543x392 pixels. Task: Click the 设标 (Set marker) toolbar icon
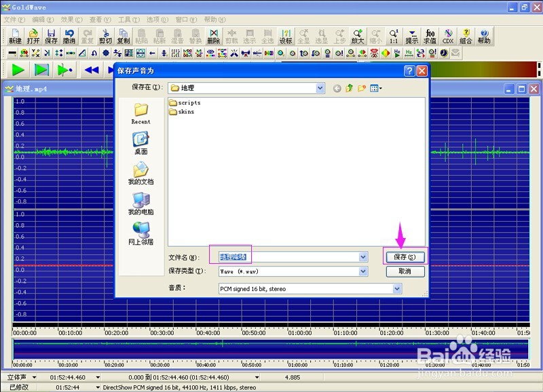click(286, 37)
